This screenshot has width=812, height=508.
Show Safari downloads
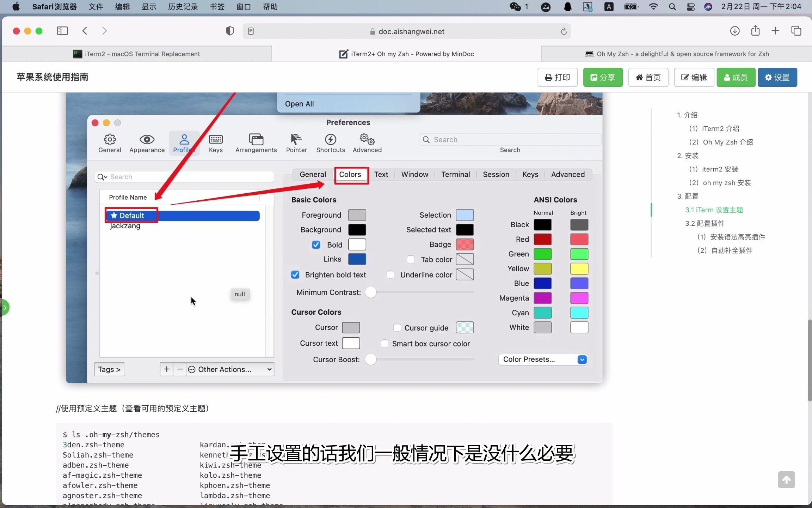[735, 31]
